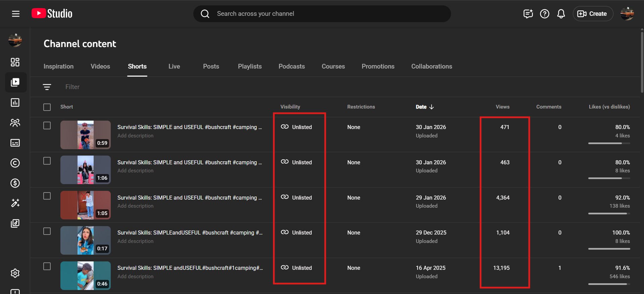Click the Search across your channel field
Image resolution: width=644 pixels, height=294 pixels.
[322, 14]
